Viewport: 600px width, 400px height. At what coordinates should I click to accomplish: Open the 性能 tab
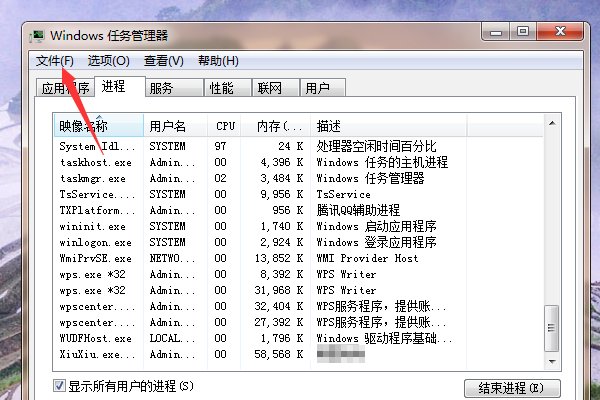click(x=228, y=88)
